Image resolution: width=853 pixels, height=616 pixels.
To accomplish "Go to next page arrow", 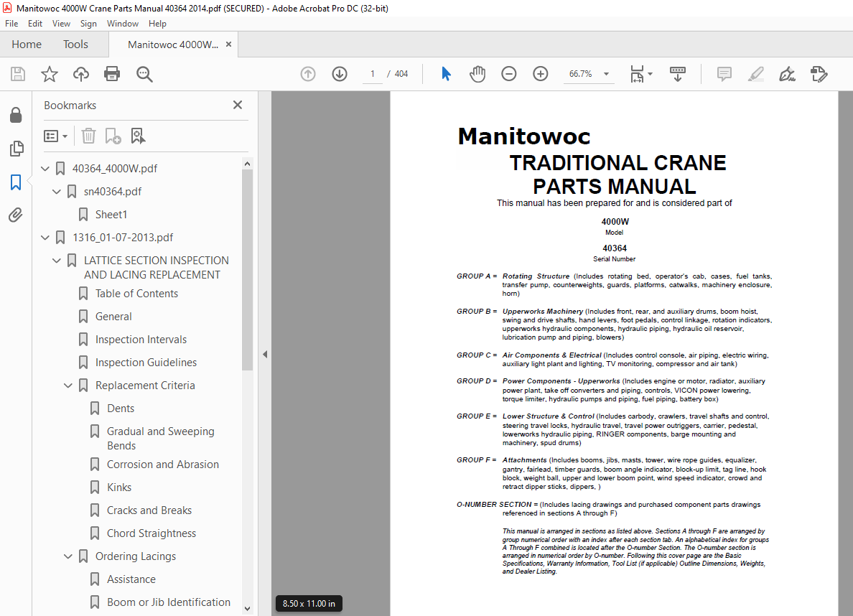I will coord(340,74).
